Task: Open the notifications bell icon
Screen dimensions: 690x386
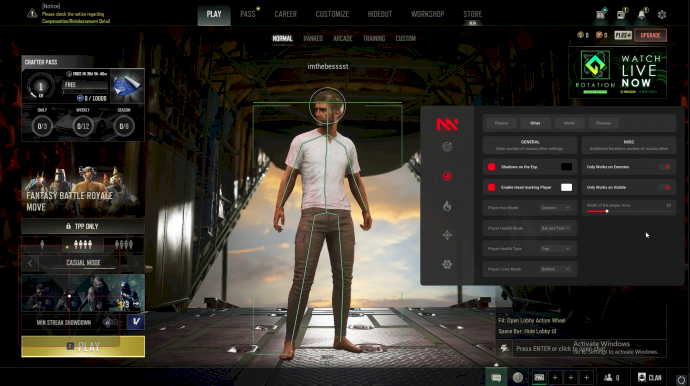Action: pyautogui.click(x=642, y=14)
